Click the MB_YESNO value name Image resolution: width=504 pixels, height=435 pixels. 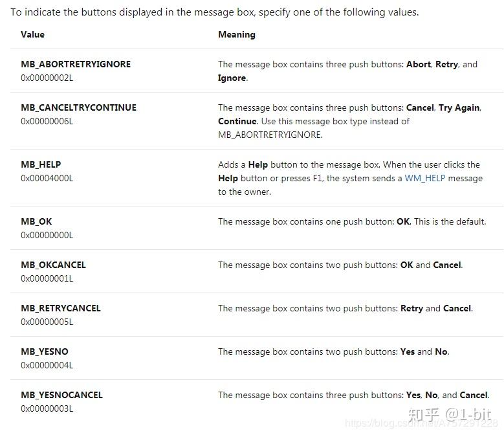[45, 351]
